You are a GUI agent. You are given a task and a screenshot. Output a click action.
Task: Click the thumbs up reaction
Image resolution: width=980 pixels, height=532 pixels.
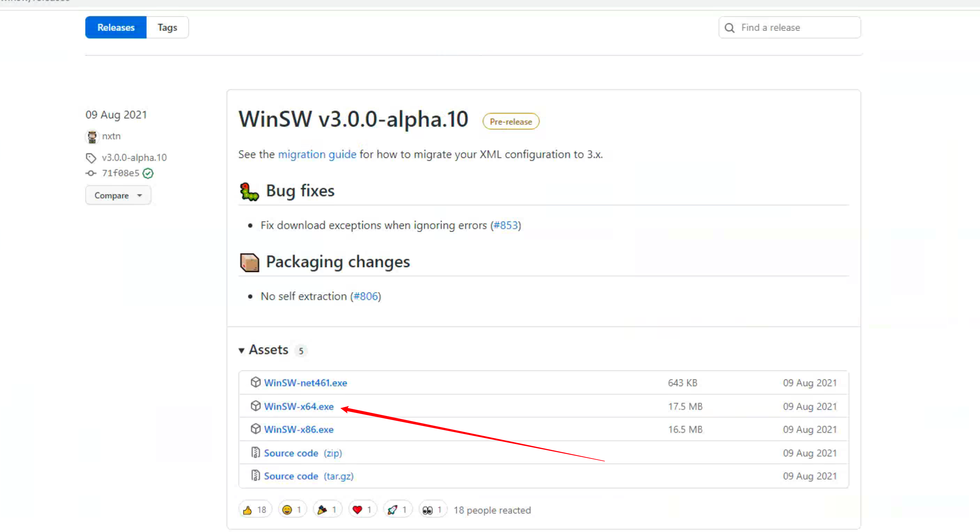(x=255, y=510)
